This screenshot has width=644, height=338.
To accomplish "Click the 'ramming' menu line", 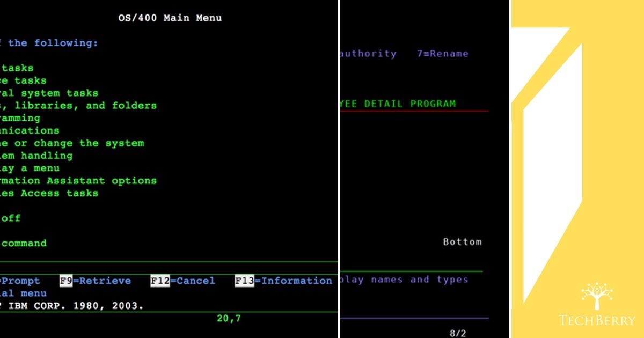I will pyautogui.click(x=20, y=118).
